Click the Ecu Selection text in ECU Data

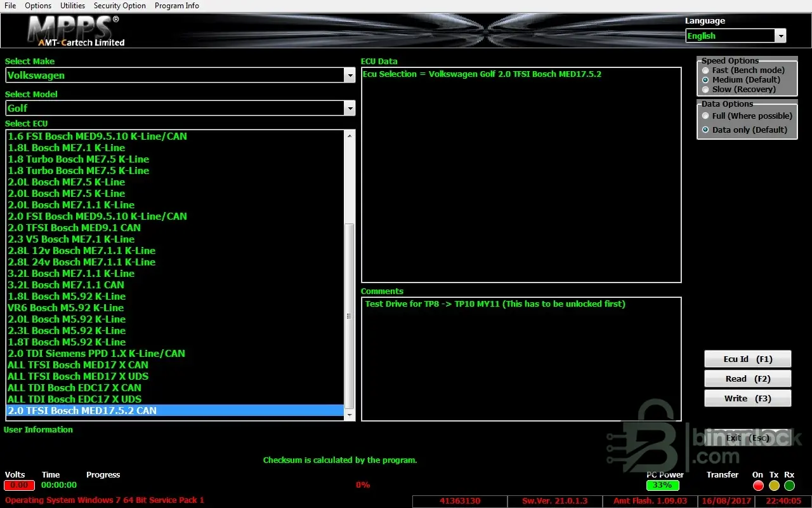pos(482,74)
